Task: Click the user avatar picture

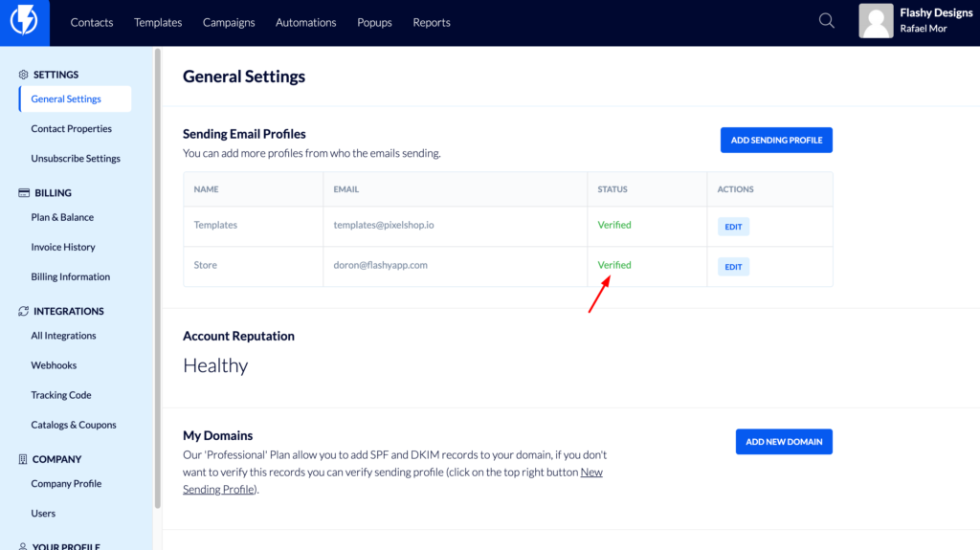Action: click(876, 21)
